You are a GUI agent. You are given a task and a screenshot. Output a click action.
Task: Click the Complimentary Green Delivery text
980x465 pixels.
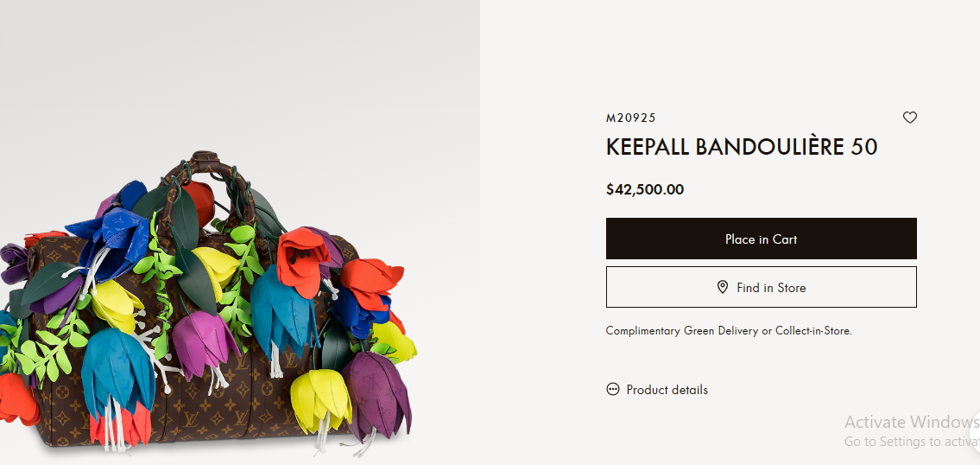[x=682, y=331]
